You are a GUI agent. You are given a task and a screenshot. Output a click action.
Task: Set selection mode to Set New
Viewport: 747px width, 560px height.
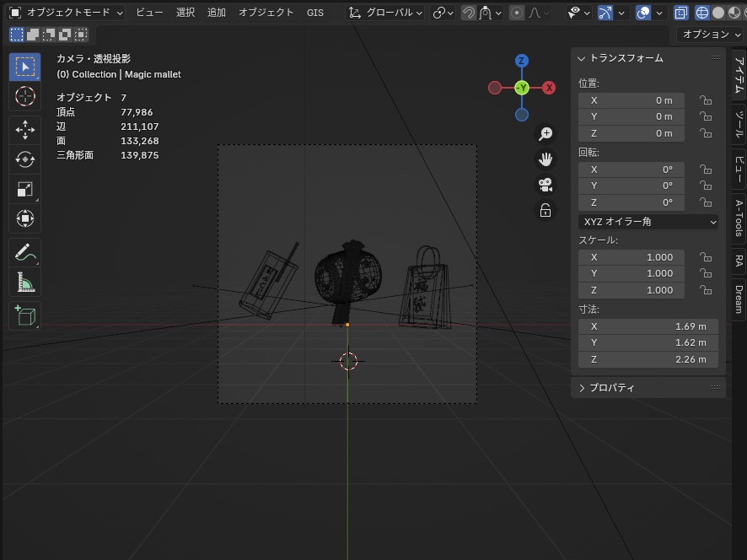[x=17, y=35]
